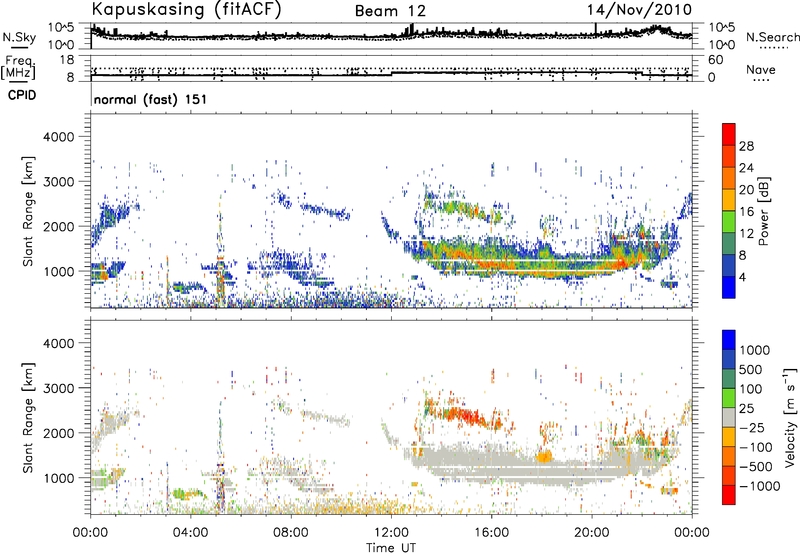Click the power panel 'Slant Range [km]' axis label
This screenshot has width=800, height=554.
(28, 211)
